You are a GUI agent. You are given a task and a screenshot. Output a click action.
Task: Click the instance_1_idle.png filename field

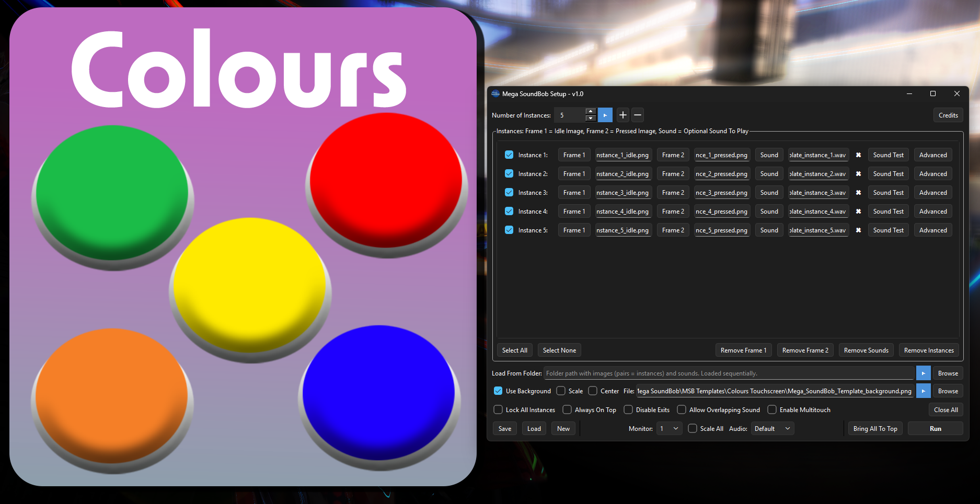(x=624, y=155)
